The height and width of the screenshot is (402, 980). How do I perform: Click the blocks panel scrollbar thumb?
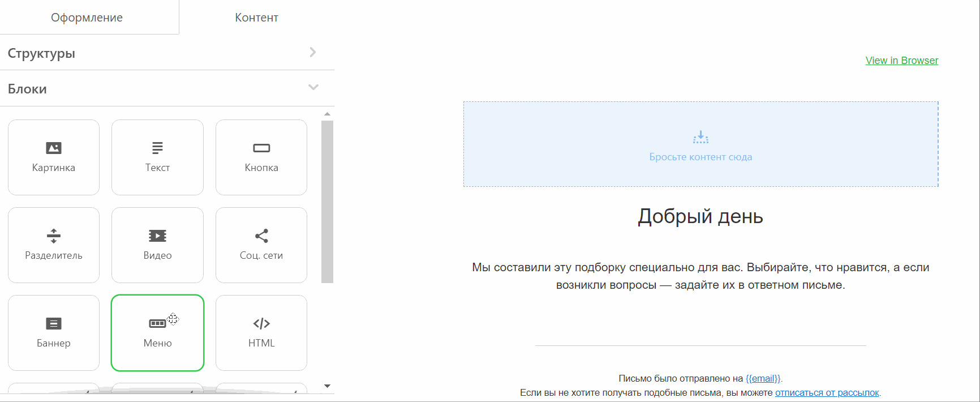(x=327, y=202)
